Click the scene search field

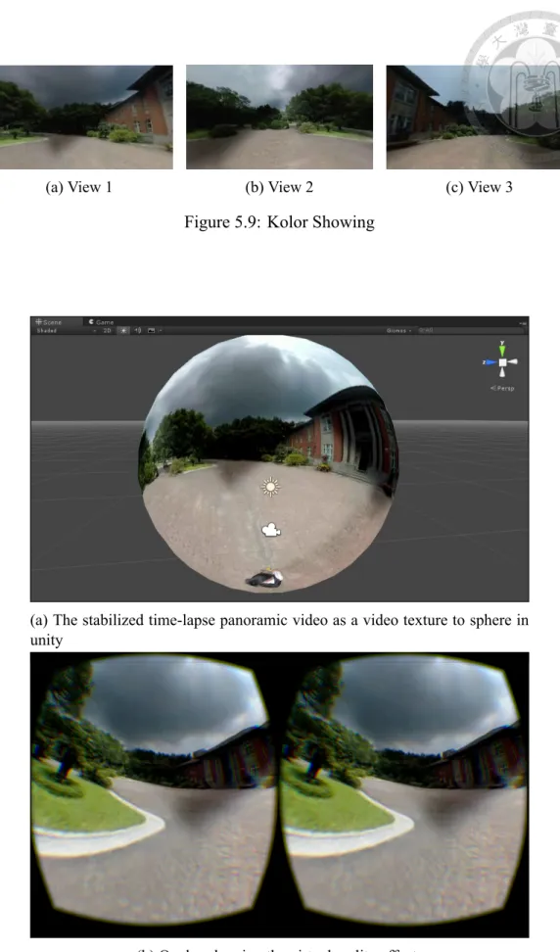pyautogui.click(x=470, y=330)
